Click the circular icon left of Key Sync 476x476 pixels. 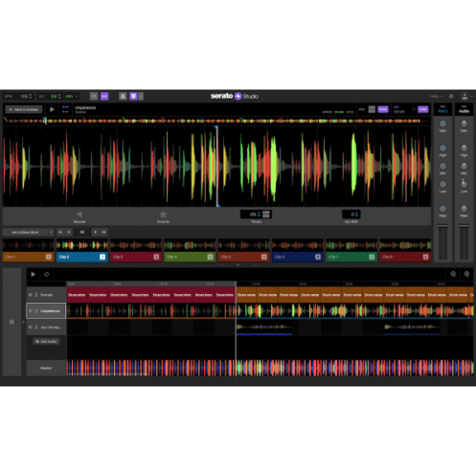[414, 109]
